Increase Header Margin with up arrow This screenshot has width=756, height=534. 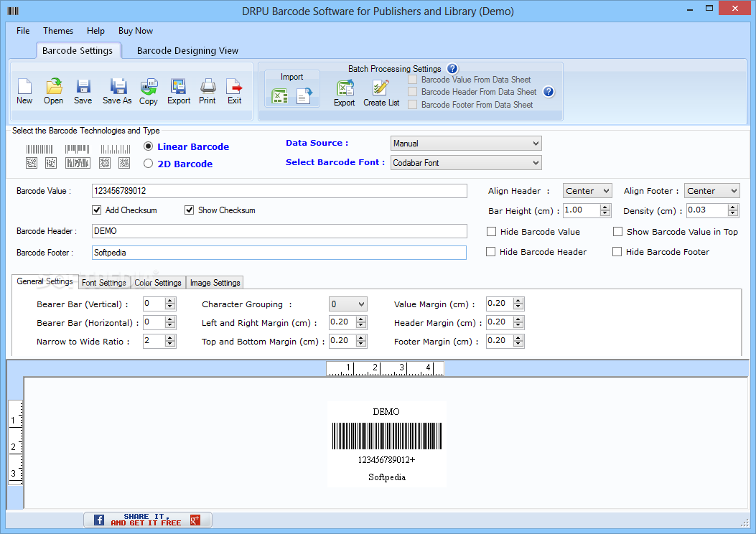(x=518, y=319)
